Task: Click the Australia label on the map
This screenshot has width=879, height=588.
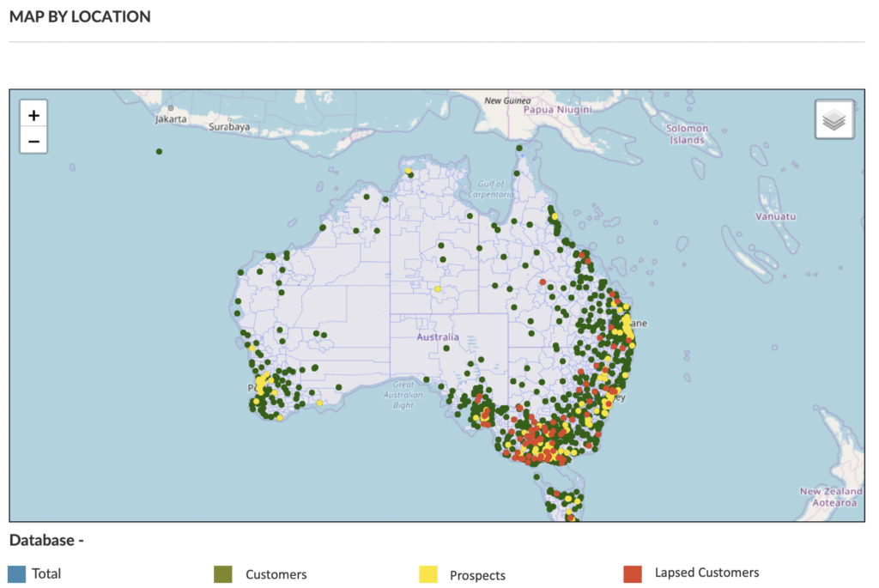Action: tap(438, 337)
